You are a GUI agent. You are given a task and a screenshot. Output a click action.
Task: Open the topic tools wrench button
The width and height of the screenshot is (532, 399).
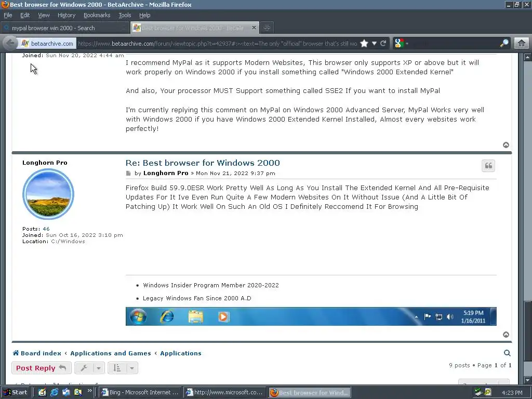click(x=84, y=368)
